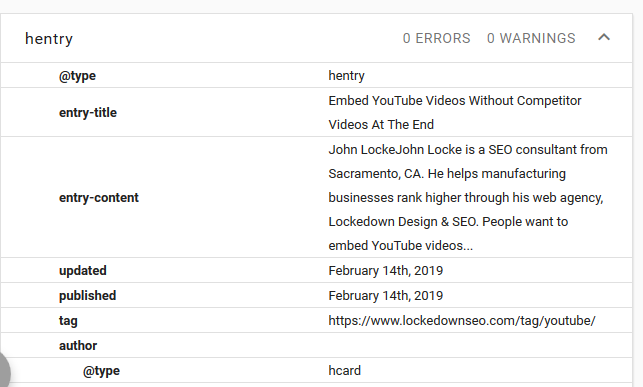Image resolution: width=643 pixels, height=387 pixels.
Task: Select the tag property label
Action: [x=68, y=321]
